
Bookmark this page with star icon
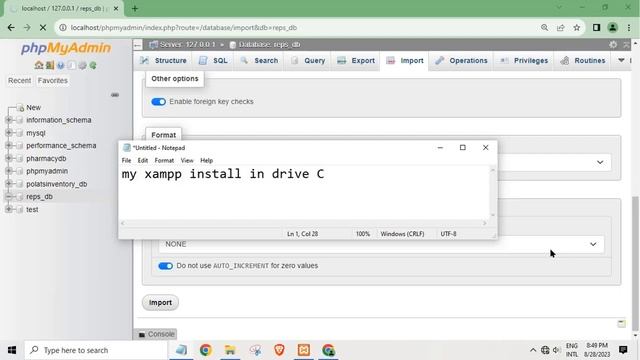(576, 28)
